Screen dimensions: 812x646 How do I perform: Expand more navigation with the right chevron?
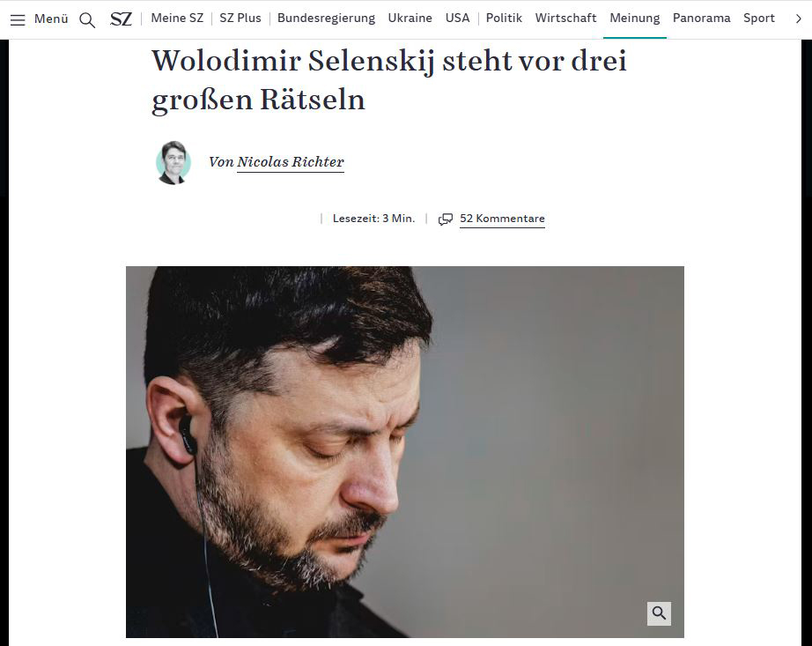pyautogui.click(x=798, y=19)
